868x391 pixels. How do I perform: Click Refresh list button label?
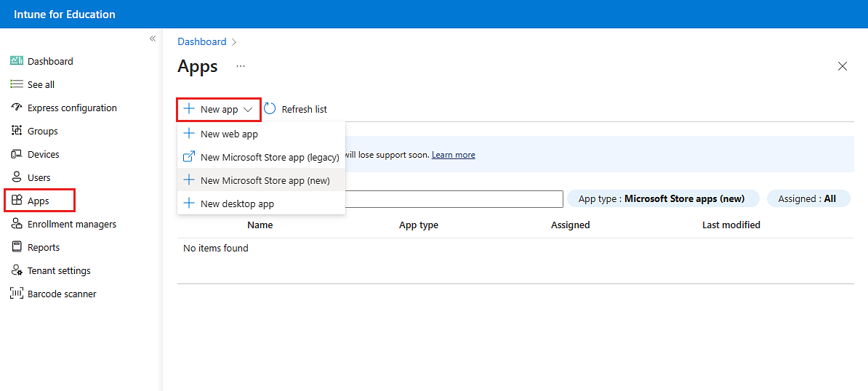tap(305, 110)
